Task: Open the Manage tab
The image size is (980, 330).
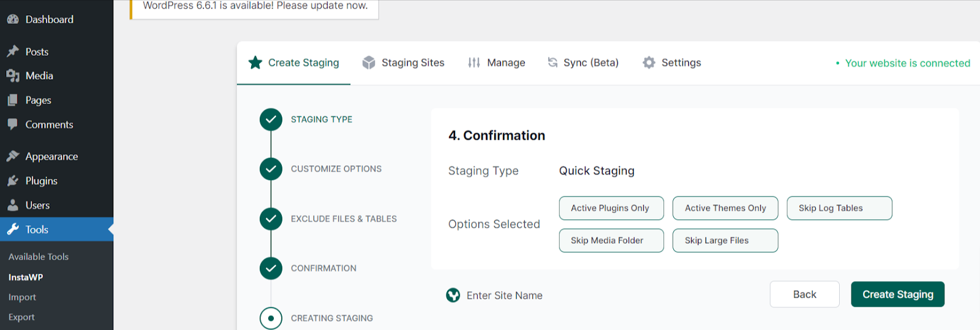Action: (x=497, y=62)
